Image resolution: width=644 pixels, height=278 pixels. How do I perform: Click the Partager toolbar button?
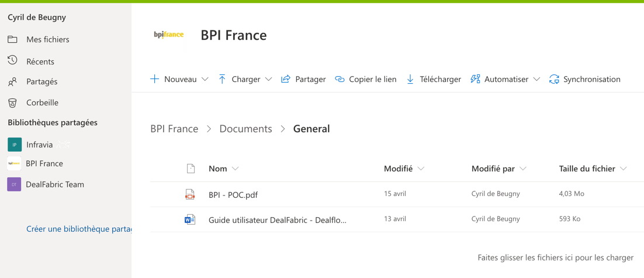click(303, 80)
